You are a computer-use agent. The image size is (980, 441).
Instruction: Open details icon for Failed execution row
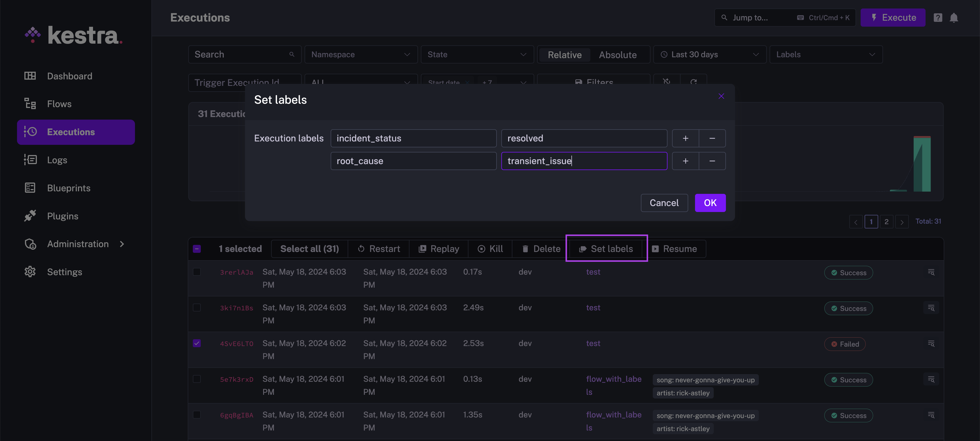[931, 344]
